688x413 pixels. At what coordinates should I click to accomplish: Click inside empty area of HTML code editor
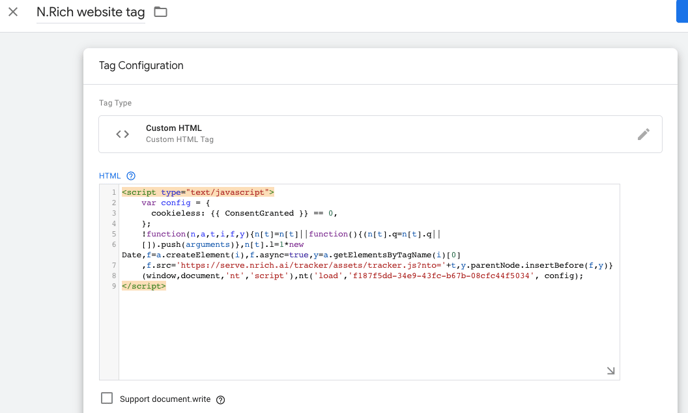(369, 334)
